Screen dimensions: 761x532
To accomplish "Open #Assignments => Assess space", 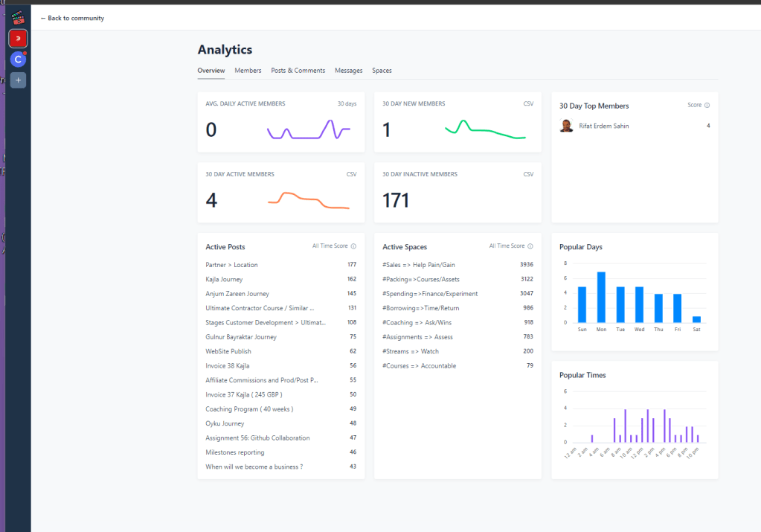I will [417, 337].
